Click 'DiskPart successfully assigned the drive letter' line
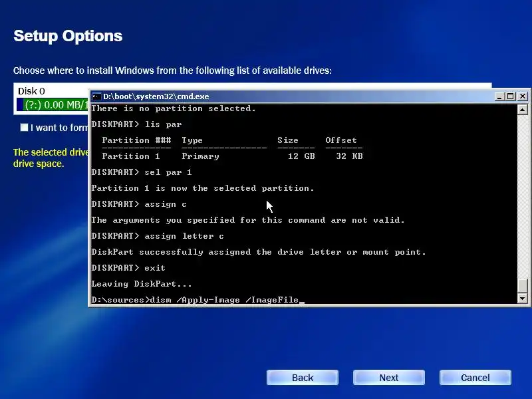The height and width of the screenshot is (399, 532). (259, 252)
